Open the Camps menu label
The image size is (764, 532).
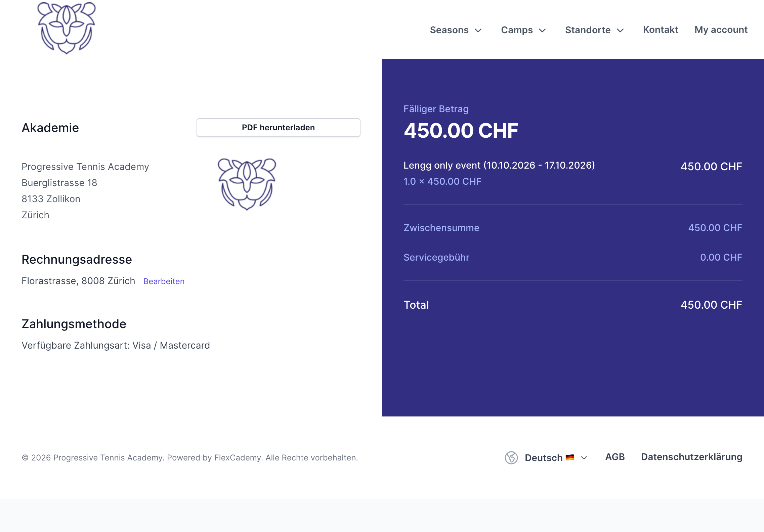(517, 30)
